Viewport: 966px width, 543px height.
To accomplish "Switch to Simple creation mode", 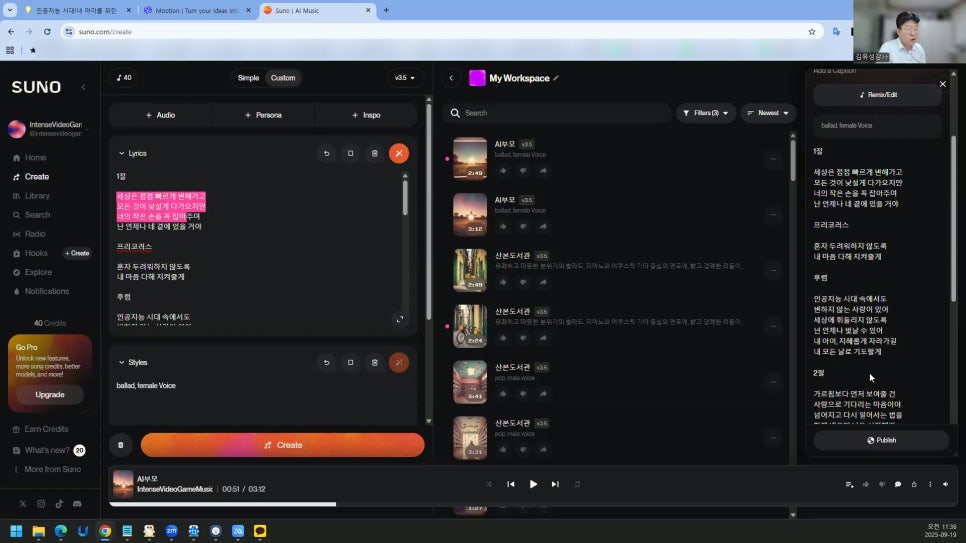I will [x=248, y=78].
